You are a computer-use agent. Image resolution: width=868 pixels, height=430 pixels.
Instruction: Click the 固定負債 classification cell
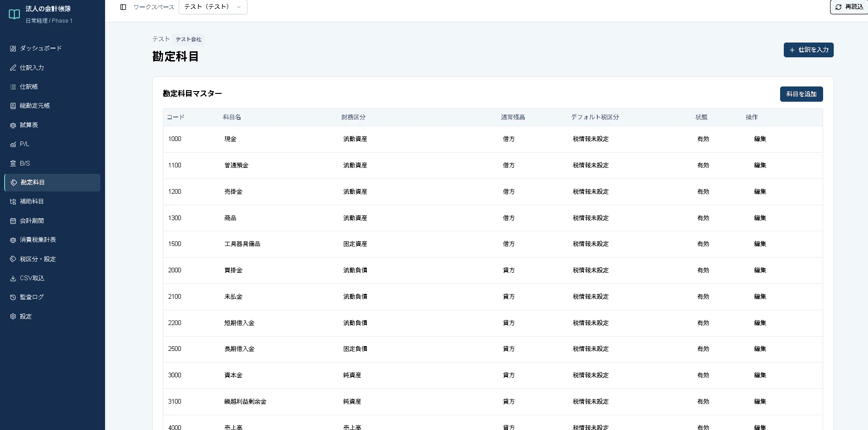[x=355, y=349]
